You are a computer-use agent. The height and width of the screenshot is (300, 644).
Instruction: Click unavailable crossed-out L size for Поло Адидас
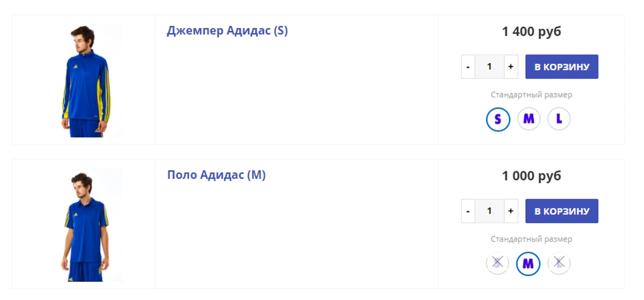[559, 263]
